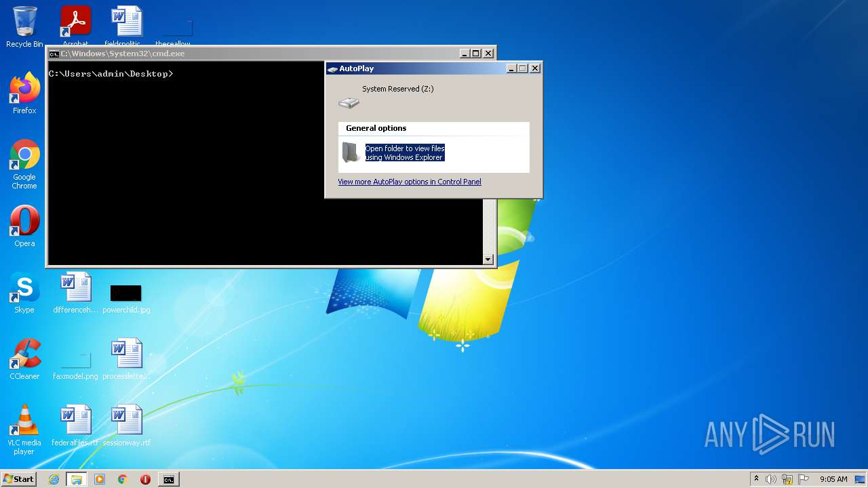Open the Action Center flag icon
Image resolution: width=868 pixels, height=488 pixels.
(804, 479)
